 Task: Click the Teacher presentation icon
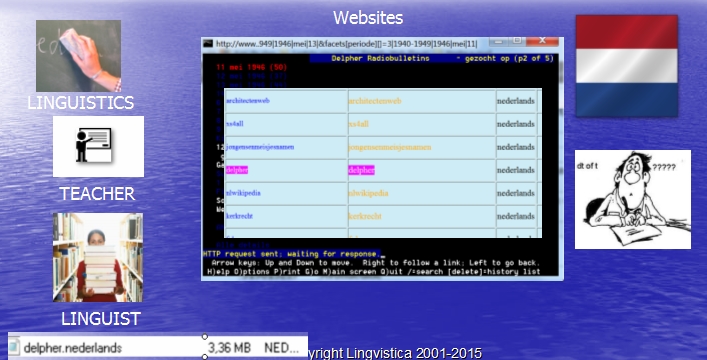point(98,147)
